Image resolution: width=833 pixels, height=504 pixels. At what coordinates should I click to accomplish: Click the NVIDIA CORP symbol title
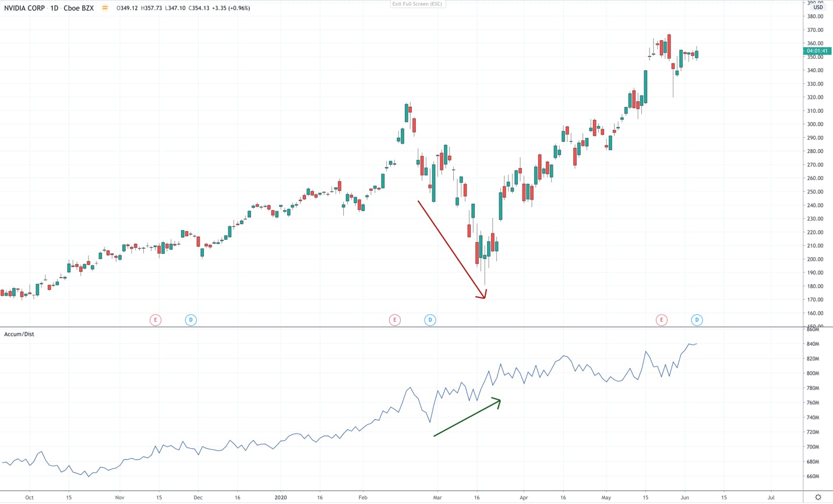pyautogui.click(x=24, y=8)
